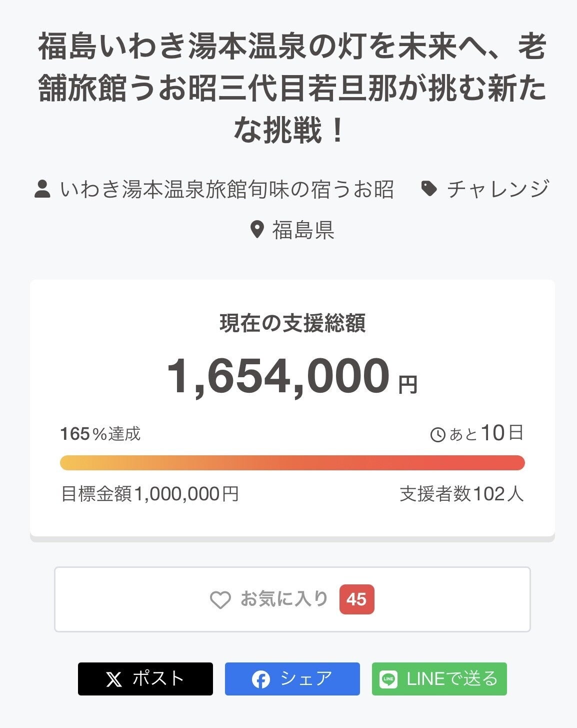Click the 支援者数102人 supporter count

coord(461,494)
